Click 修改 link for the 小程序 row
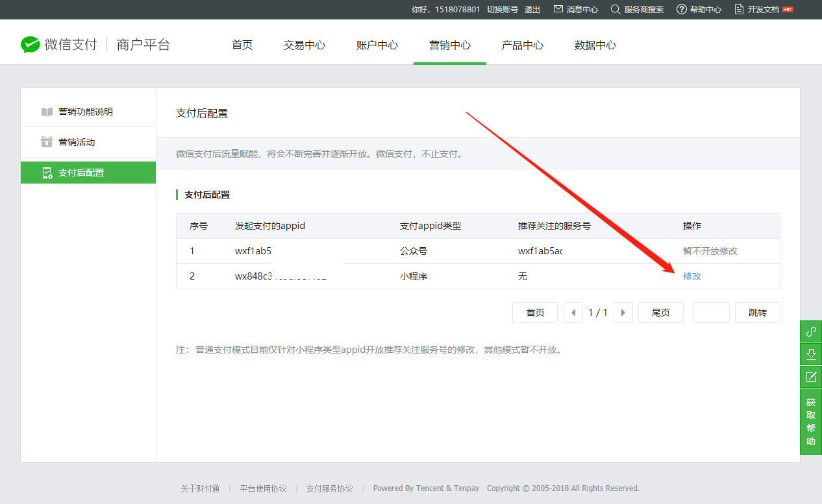Screen dimensions: 822x504 tap(692, 276)
